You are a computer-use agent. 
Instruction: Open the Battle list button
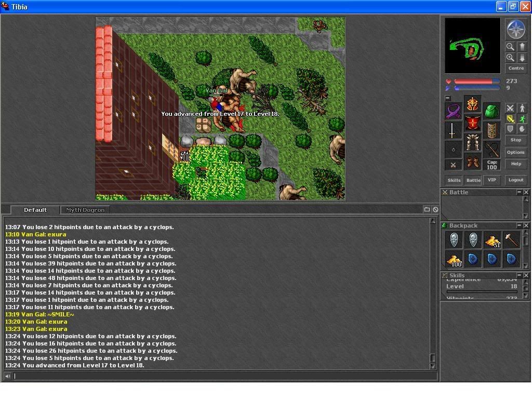point(473,180)
